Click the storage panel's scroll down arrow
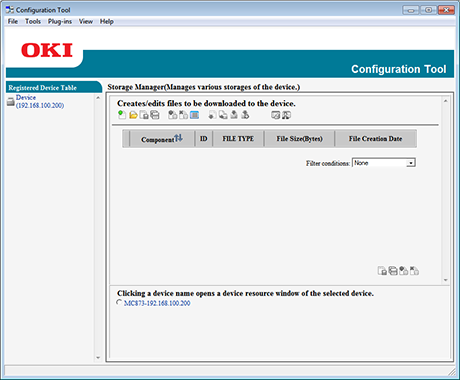Image resolution: width=460 pixels, height=380 pixels. pos(446,280)
